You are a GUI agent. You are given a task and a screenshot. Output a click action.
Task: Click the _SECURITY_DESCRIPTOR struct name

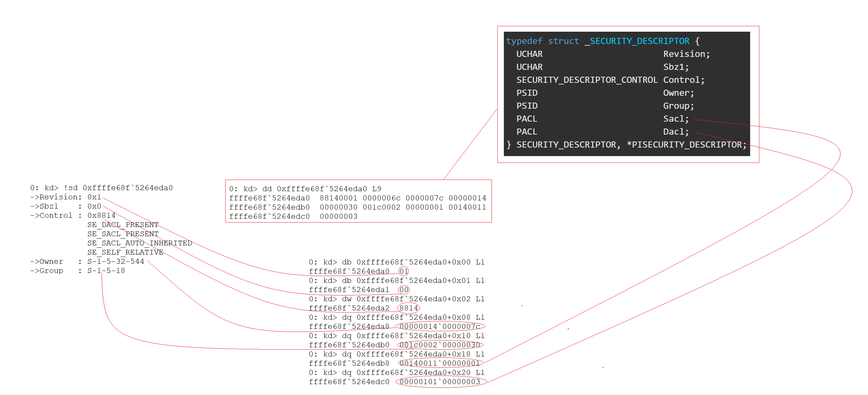pyautogui.click(x=637, y=41)
